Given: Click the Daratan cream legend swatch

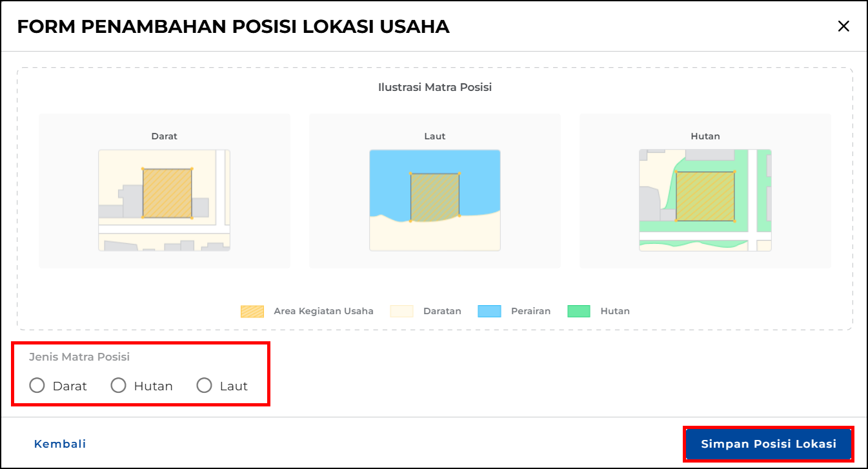Looking at the screenshot, I should click(401, 311).
